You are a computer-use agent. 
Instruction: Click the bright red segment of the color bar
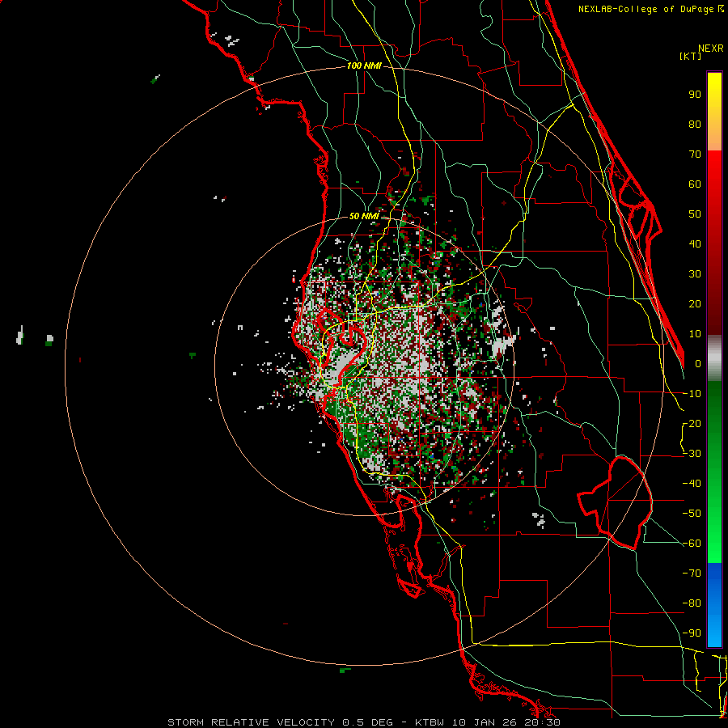pyautogui.click(x=714, y=176)
